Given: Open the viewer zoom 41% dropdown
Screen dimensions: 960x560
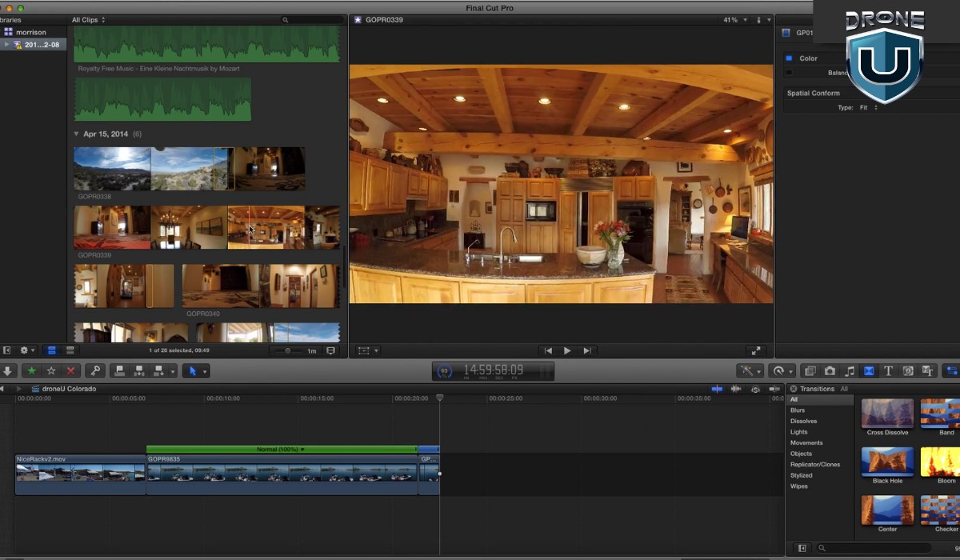Looking at the screenshot, I should [734, 20].
